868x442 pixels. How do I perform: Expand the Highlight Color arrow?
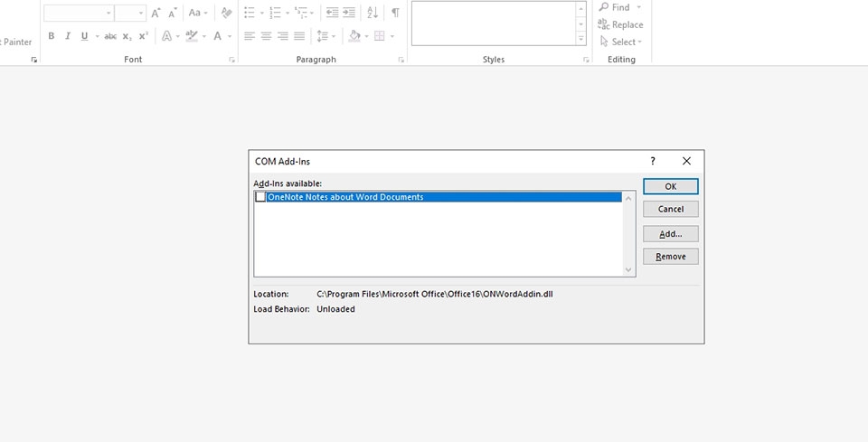[x=203, y=36]
